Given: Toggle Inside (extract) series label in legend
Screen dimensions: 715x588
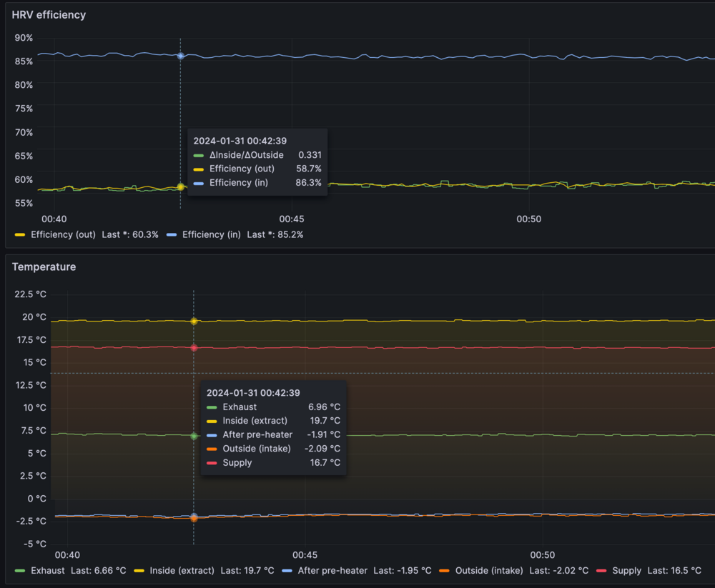Looking at the screenshot, I should pos(182,571).
